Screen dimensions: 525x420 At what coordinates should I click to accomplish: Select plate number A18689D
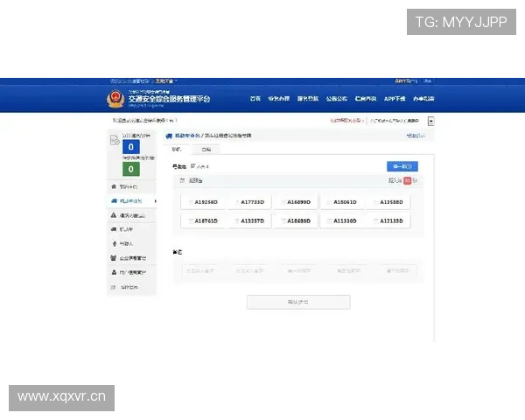[x=296, y=221]
